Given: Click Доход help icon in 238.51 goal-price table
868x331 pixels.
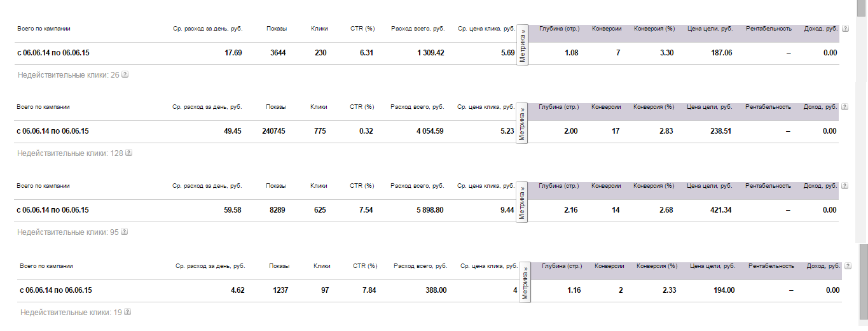Looking at the screenshot, I should click(x=845, y=107).
